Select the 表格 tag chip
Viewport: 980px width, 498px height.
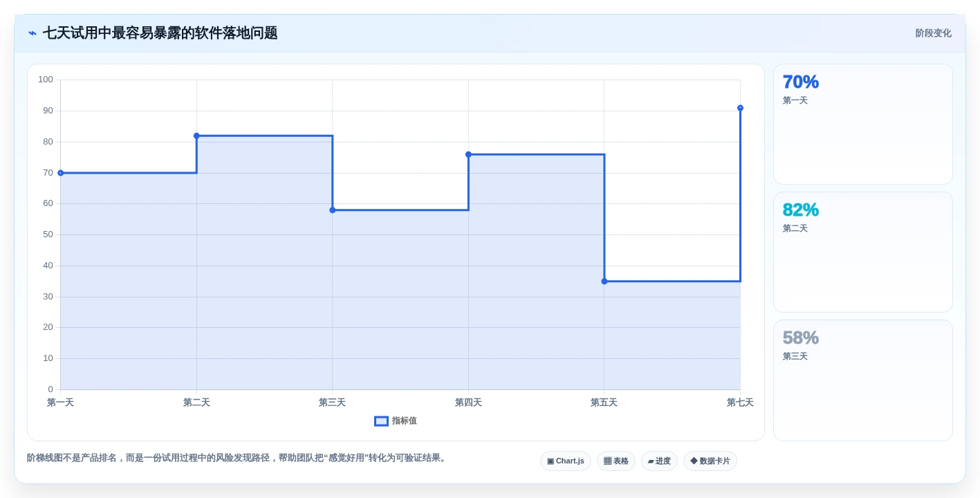(x=616, y=461)
